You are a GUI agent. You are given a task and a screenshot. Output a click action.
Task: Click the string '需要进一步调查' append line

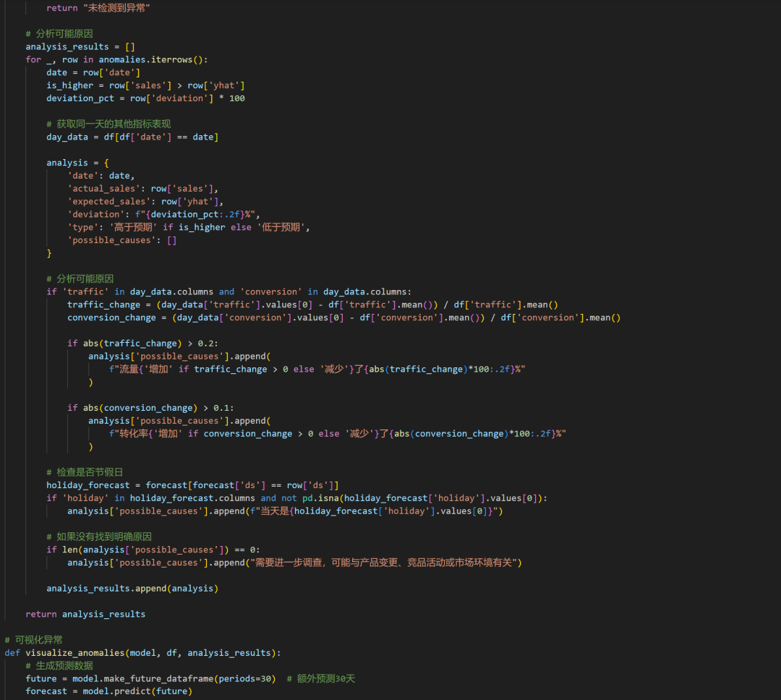tap(295, 563)
